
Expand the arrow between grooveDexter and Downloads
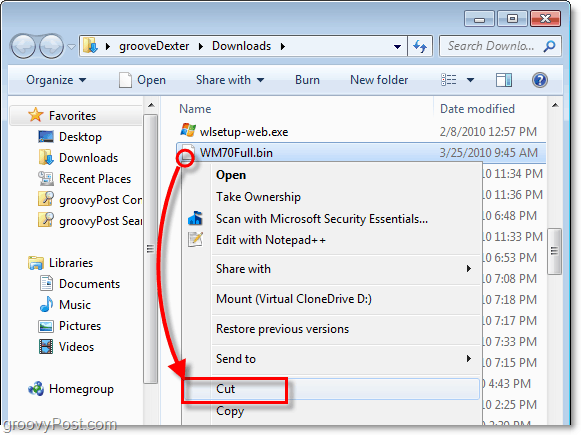(201, 46)
